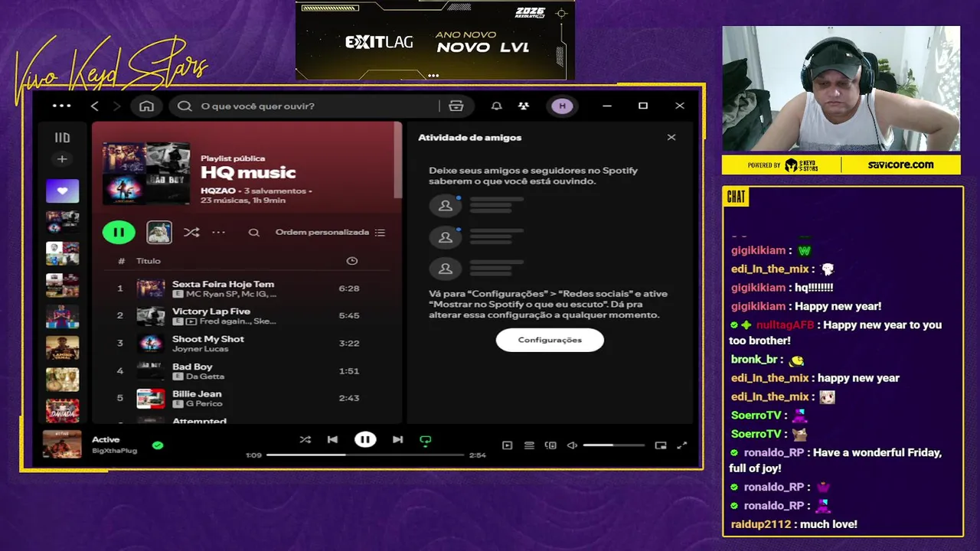Open the Spotify three-dots app menu
Image resolution: width=980 pixels, height=551 pixels.
click(x=61, y=106)
